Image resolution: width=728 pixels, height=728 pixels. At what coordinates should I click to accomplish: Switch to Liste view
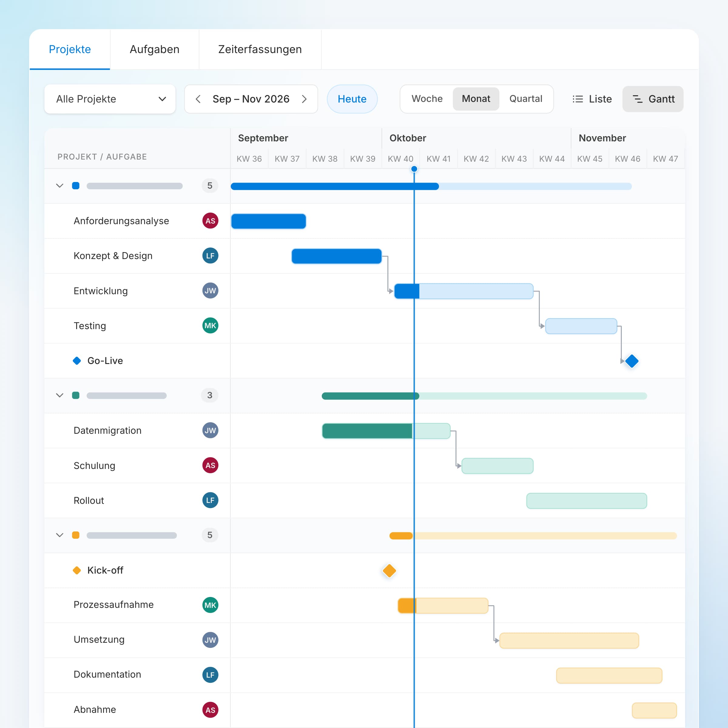click(x=592, y=99)
